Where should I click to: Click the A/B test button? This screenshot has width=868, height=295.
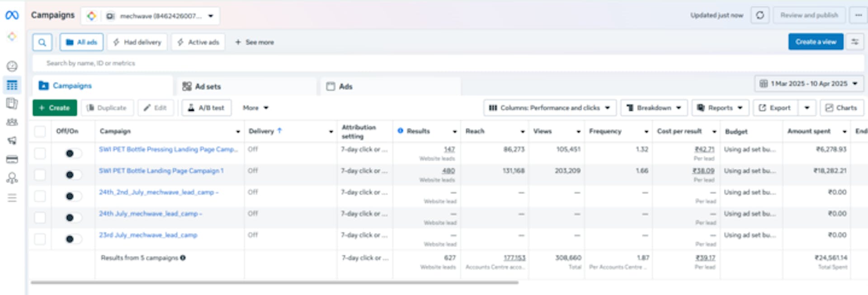coord(207,108)
